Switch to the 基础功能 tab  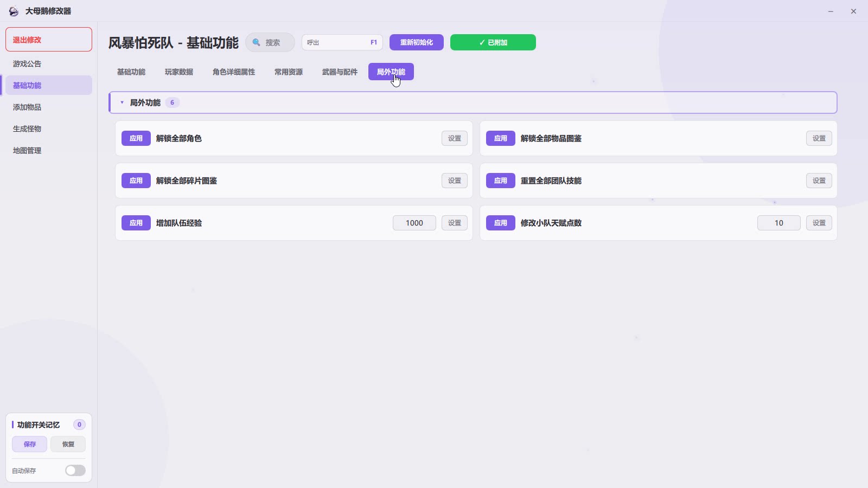point(131,72)
